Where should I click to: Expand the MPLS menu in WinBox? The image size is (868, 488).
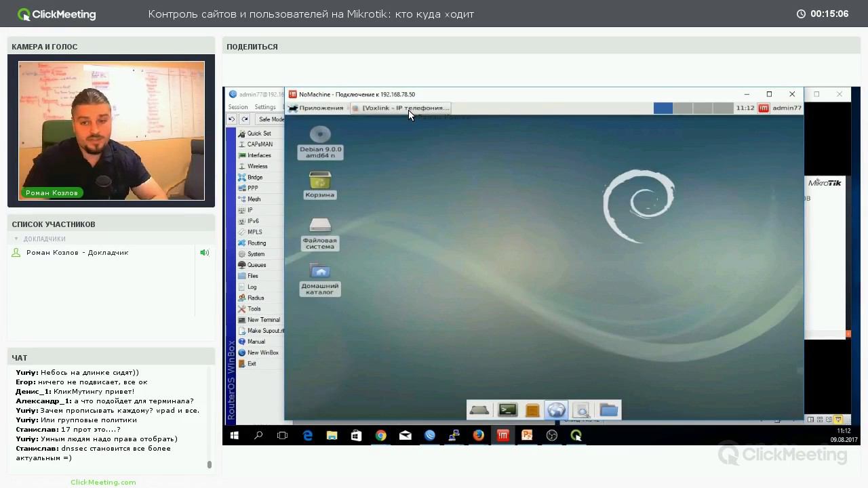tap(254, 232)
